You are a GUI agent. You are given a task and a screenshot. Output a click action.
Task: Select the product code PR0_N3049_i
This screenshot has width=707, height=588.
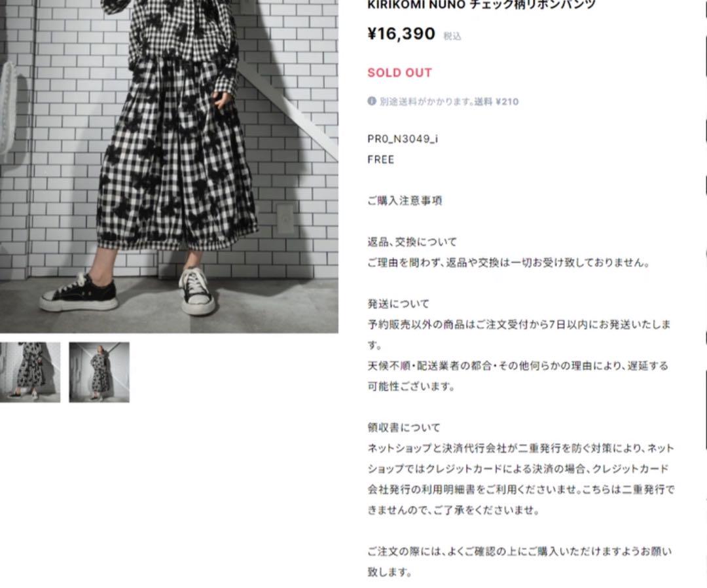click(x=403, y=139)
